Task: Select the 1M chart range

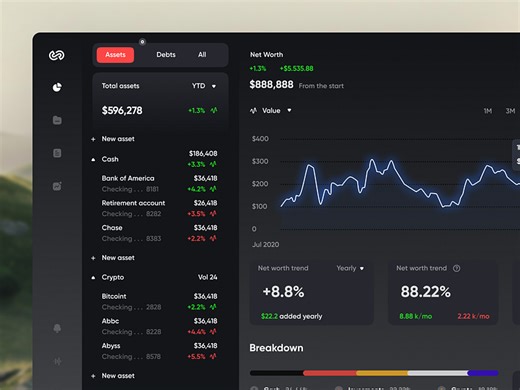Action: pyautogui.click(x=488, y=111)
